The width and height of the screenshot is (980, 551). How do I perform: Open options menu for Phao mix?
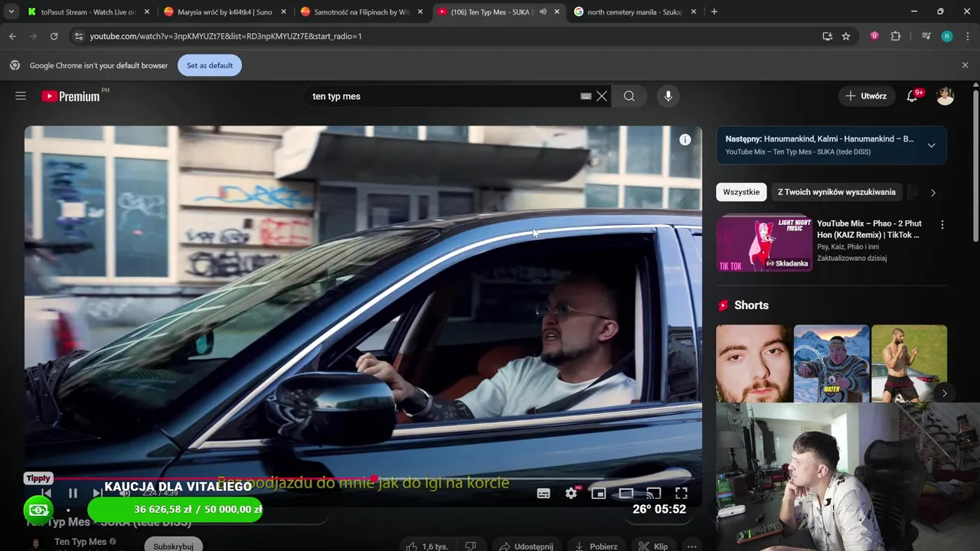tap(942, 225)
